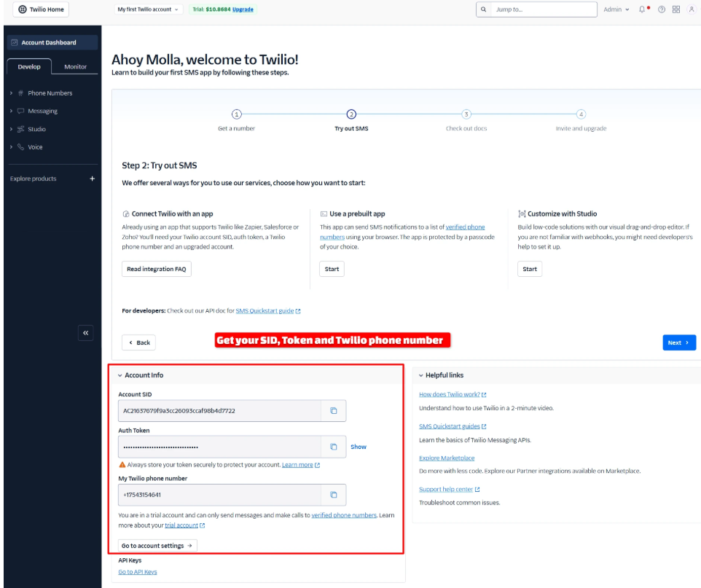Screen dimensions: 701x588
Task: Open the trial account link
Action: tap(184, 525)
